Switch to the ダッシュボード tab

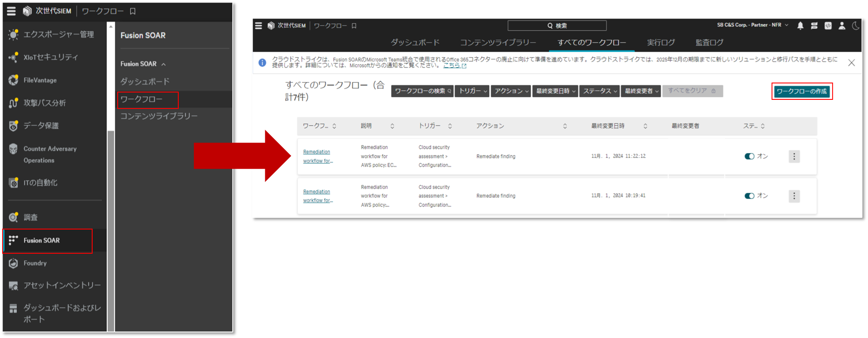[415, 43]
